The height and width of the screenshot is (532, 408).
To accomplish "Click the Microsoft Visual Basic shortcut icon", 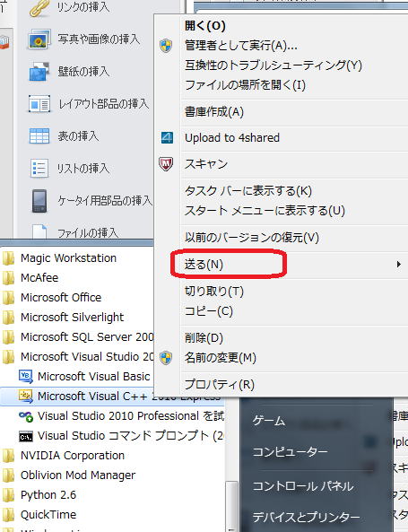I will pyautogui.click(x=26, y=376).
